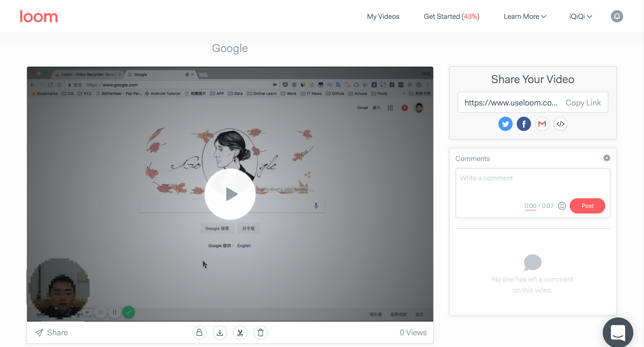Trim video with scissors icon

click(x=240, y=332)
